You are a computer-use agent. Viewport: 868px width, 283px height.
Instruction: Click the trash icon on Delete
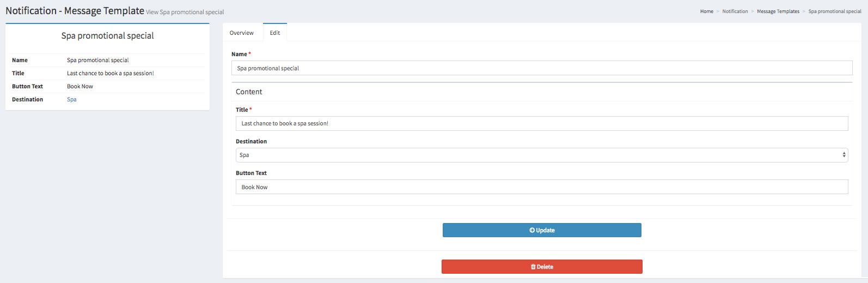(x=533, y=267)
